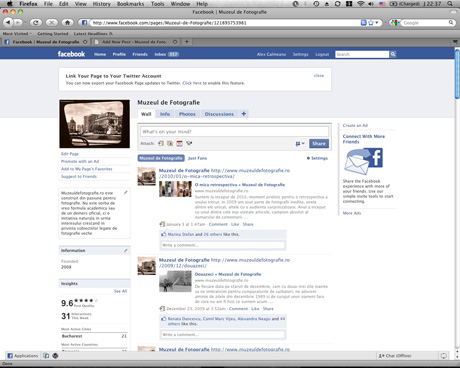This screenshot has width=460, height=368.
Task: Open the Tools menu
Action: pyautogui.click(x=157, y=4)
